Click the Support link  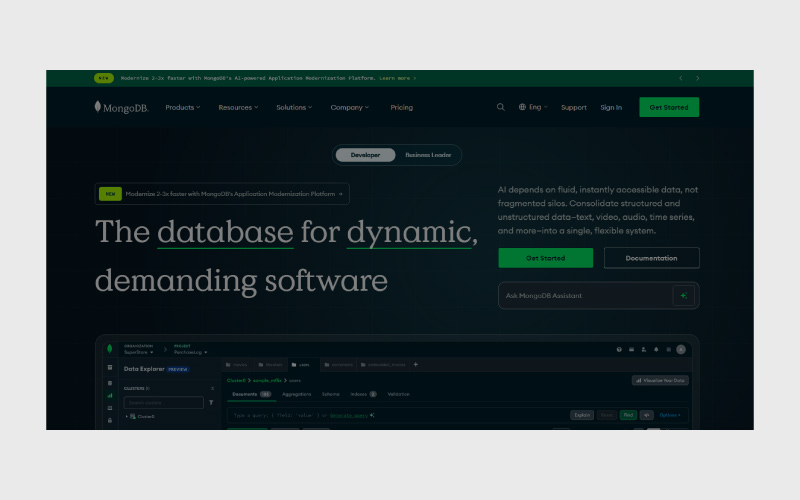pyautogui.click(x=574, y=107)
